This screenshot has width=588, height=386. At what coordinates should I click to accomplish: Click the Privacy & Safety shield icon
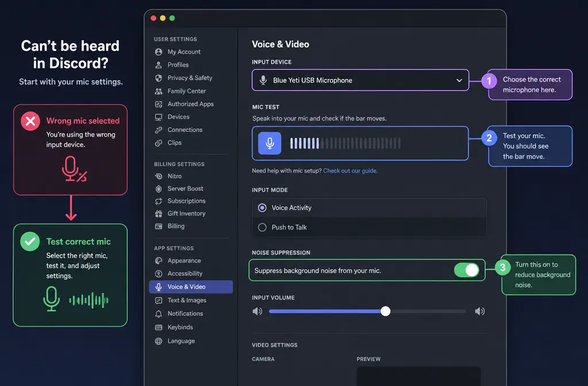pyautogui.click(x=158, y=78)
